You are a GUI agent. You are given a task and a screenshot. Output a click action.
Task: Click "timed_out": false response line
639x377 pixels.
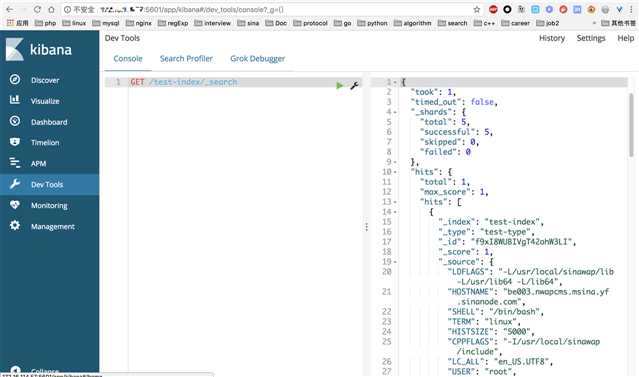[x=454, y=102]
